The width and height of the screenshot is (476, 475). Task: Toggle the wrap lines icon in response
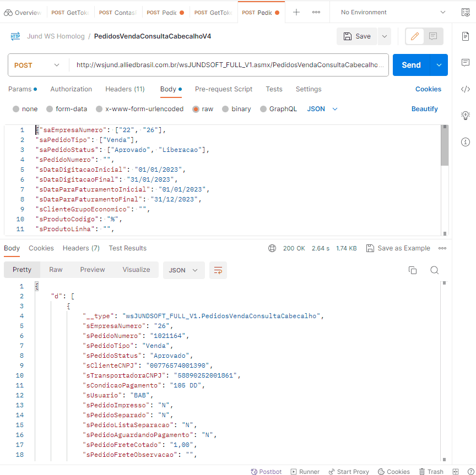[218, 270]
